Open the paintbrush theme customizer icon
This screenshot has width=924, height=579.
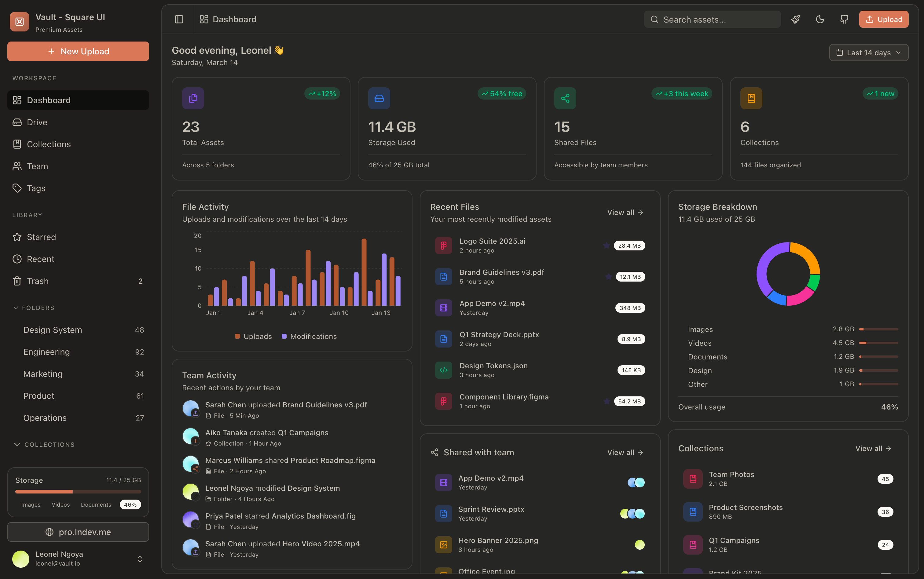796,19
